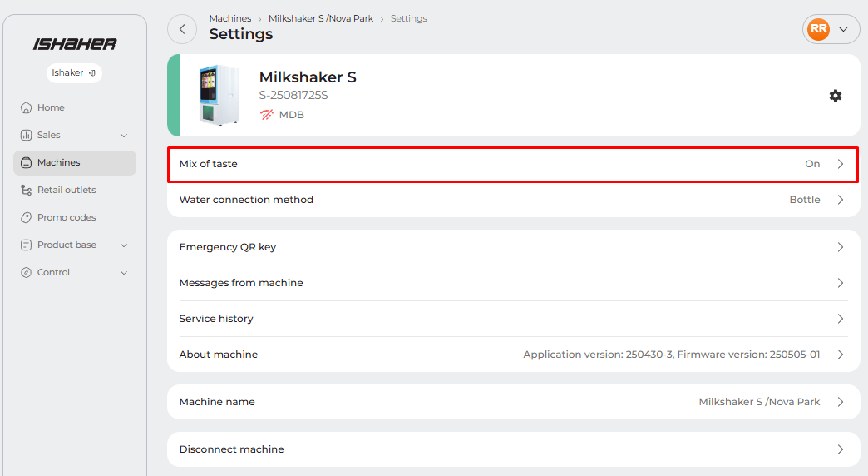Click the RR user avatar

818,29
